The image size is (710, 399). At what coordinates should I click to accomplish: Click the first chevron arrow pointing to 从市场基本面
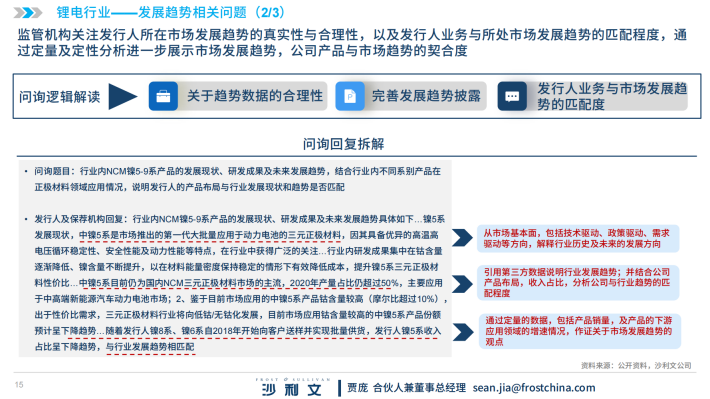462,238
